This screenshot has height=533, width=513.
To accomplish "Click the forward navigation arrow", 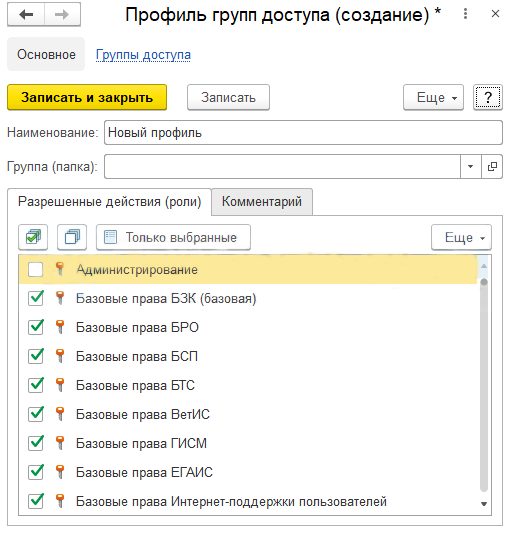I will 62,15.
